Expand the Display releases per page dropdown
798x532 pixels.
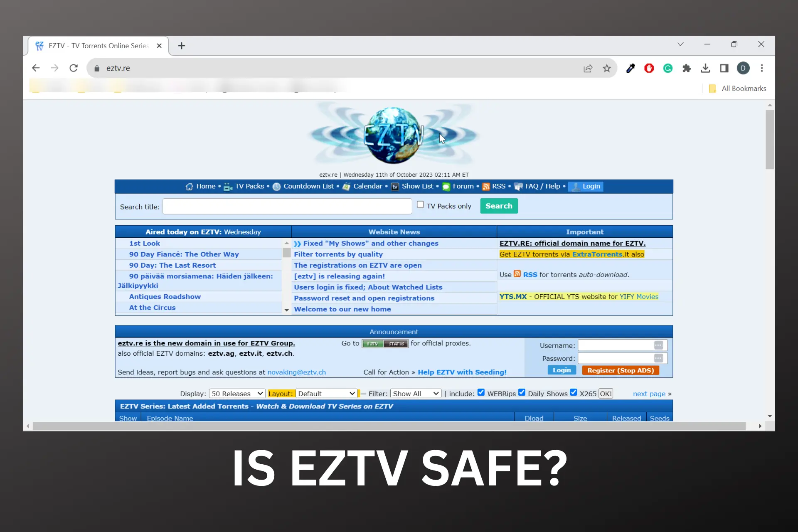click(236, 393)
